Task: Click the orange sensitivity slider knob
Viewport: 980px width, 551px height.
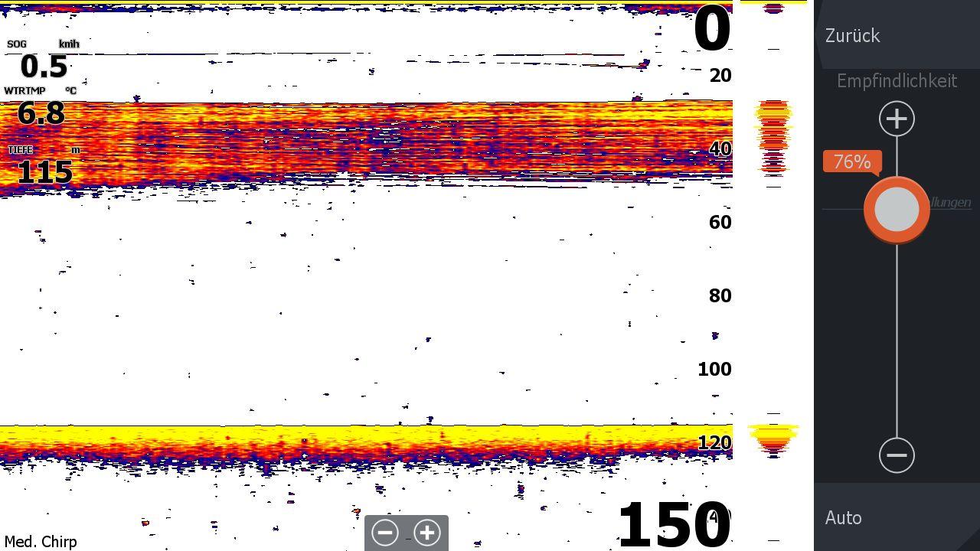Action: 897,210
